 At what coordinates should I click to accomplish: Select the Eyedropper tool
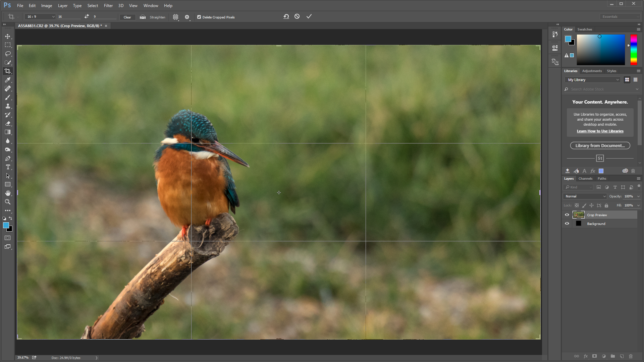(x=8, y=80)
